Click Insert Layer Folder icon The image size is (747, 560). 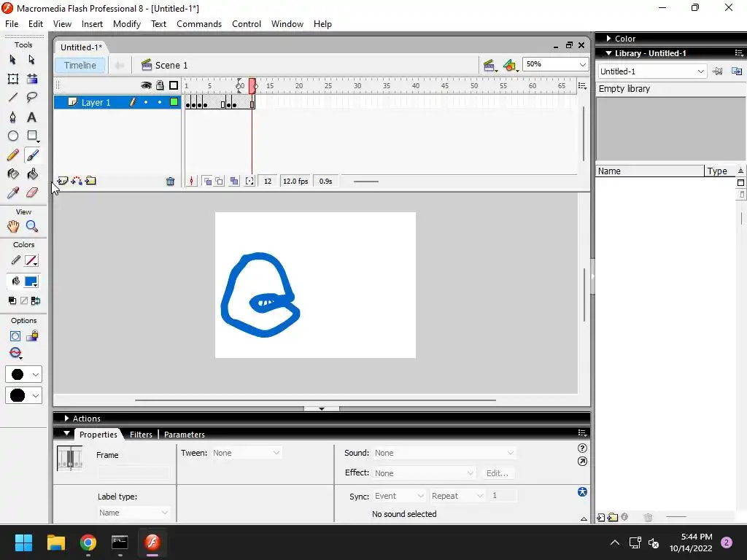coord(90,181)
